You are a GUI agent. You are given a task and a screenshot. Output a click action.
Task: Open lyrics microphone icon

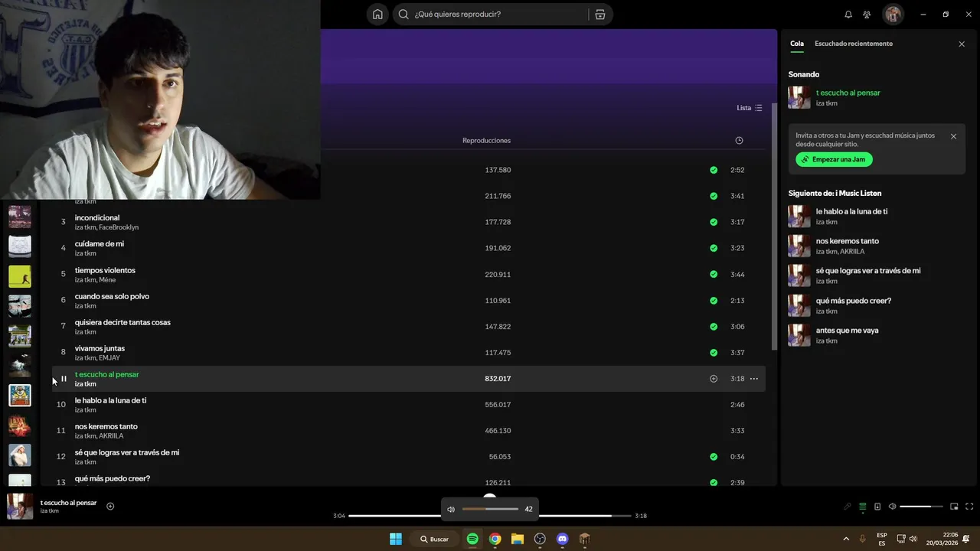848,507
